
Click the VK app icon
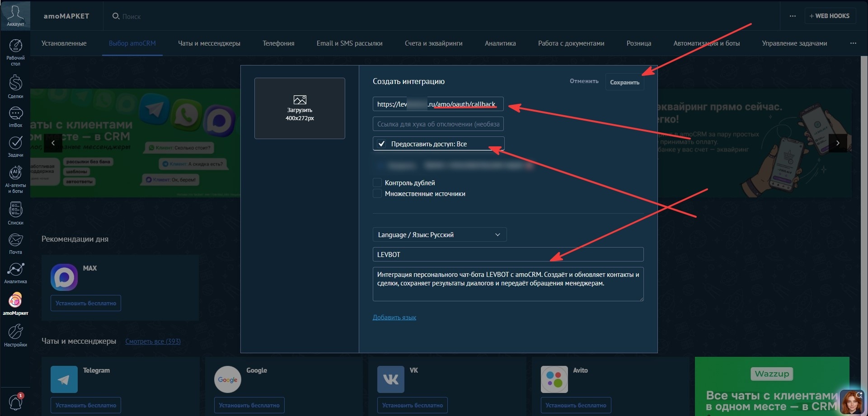click(x=391, y=379)
